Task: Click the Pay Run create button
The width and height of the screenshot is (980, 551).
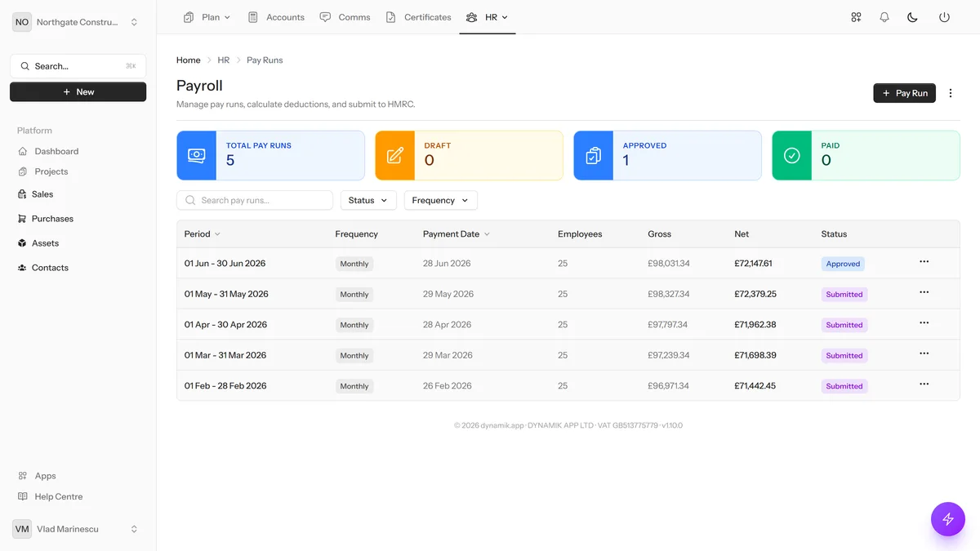Action: 904,93
